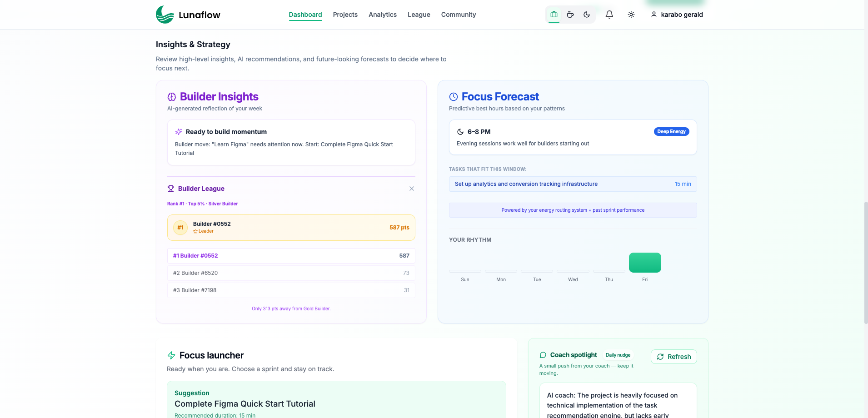
Task: Open the Community navigation item
Action: [458, 14]
